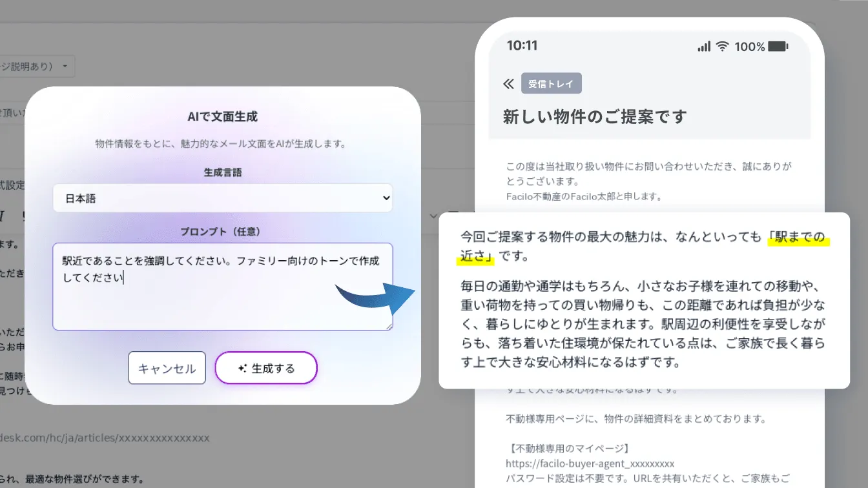This screenshot has width=868, height=488.
Task: Click the Wi-Fi icon in phone status bar
Action: pyautogui.click(x=722, y=46)
